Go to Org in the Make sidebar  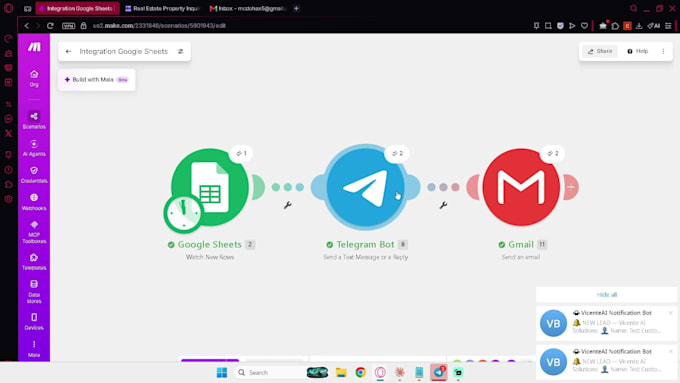pyautogui.click(x=34, y=79)
